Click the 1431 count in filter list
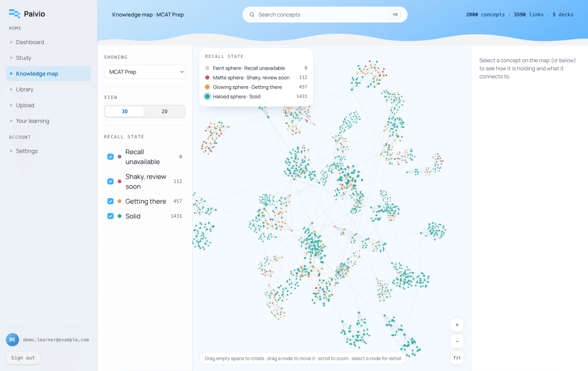The image size is (588, 371). click(176, 216)
